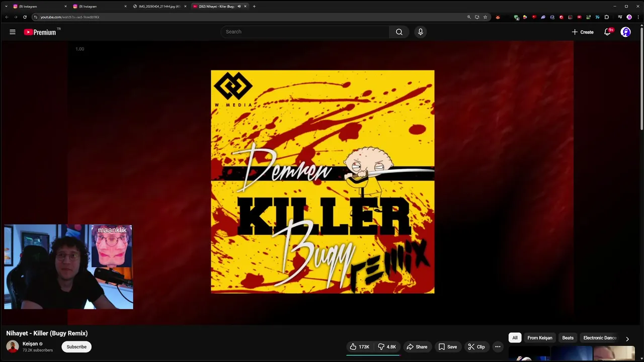
Task: Select the From Keişan chip
Action: 540,338
